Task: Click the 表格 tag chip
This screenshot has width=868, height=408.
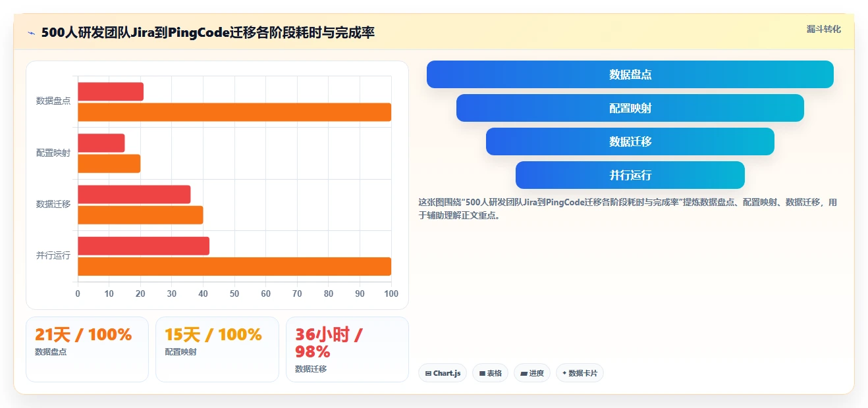Action: (x=490, y=373)
